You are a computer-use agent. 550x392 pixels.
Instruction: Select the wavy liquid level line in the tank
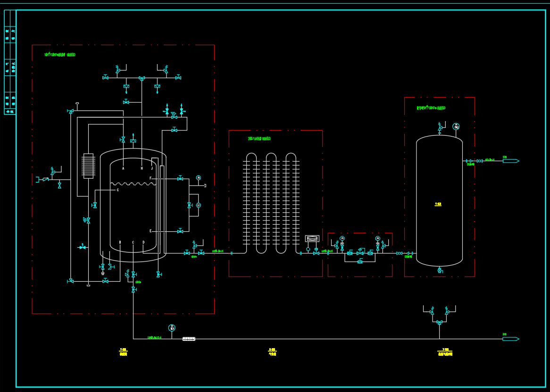pos(133,184)
